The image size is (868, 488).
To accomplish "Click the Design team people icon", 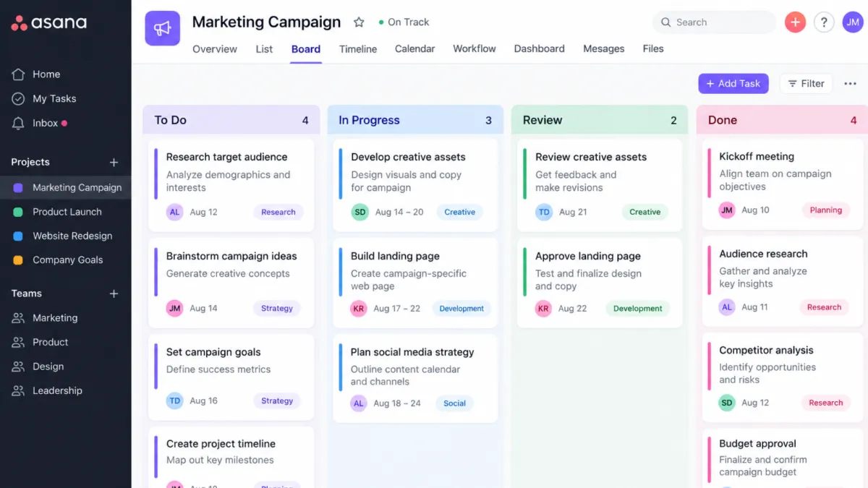I will click(x=18, y=367).
